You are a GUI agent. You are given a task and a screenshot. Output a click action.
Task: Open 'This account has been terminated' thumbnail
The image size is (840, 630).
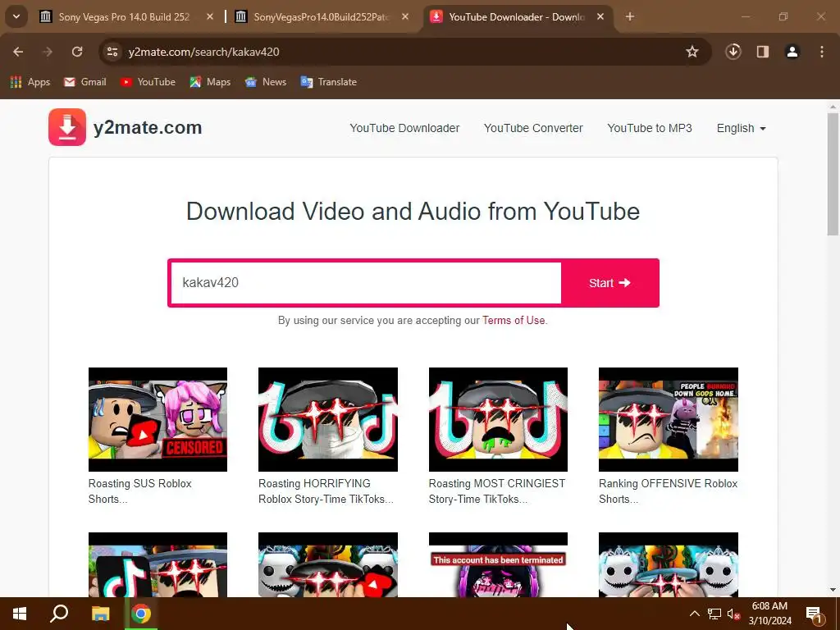point(498,564)
